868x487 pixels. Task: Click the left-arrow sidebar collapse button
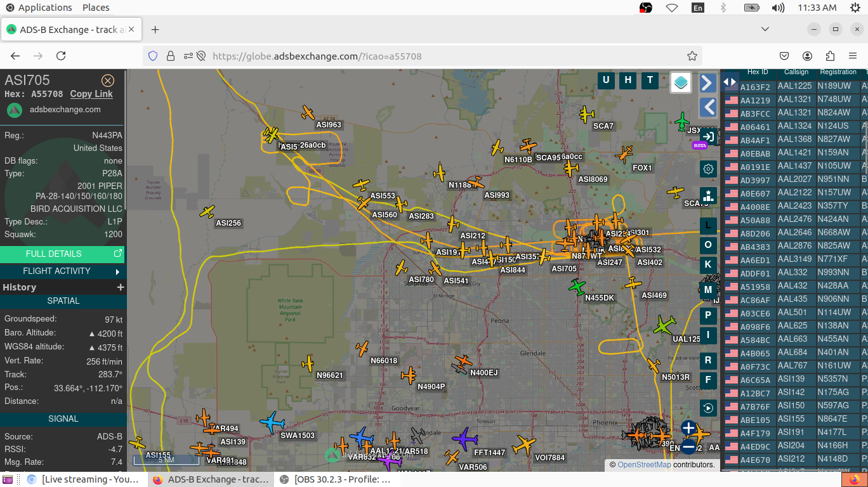[x=708, y=107]
